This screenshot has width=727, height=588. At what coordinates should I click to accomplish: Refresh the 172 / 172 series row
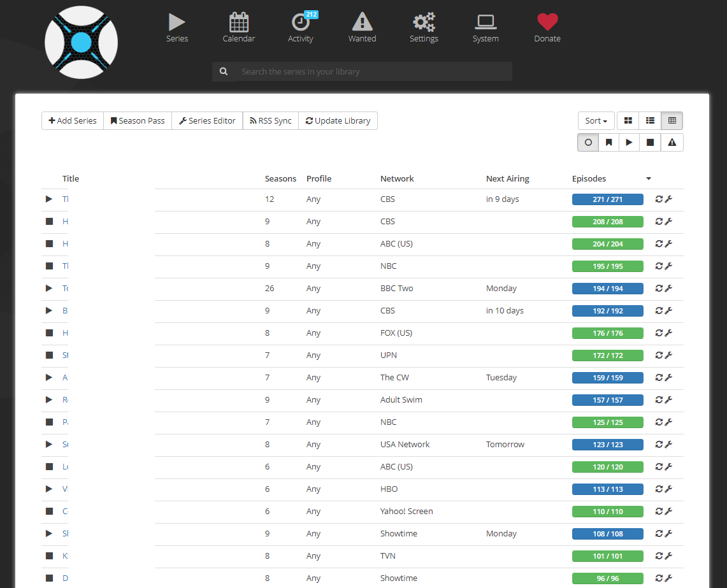click(659, 355)
